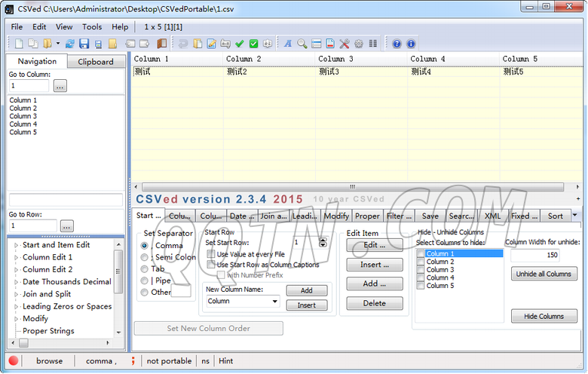The width and height of the screenshot is (588, 374).
Task: Enable Use Start Row as Column Captions
Action: tap(211, 265)
